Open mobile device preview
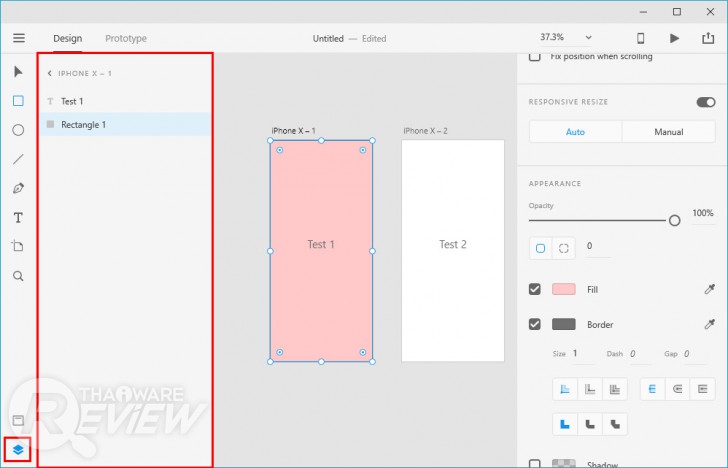728x468 pixels. click(x=640, y=38)
